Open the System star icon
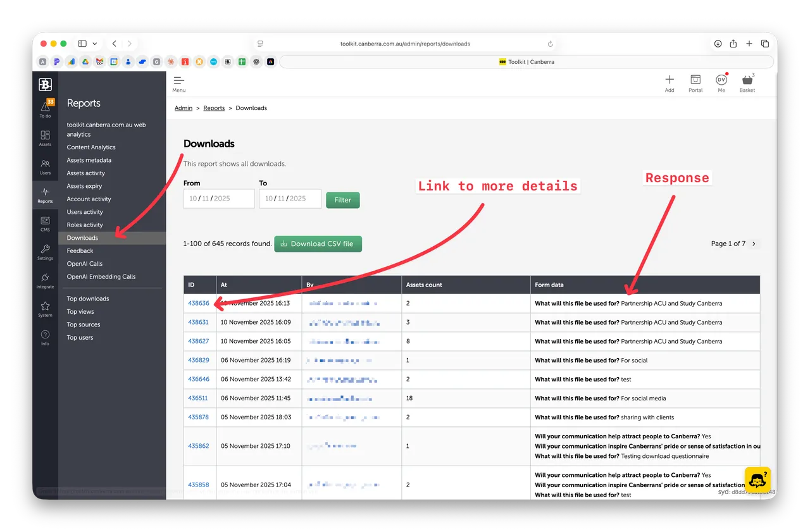Image resolution: width=810 pixels, height=532 pixels. point(45,309)
